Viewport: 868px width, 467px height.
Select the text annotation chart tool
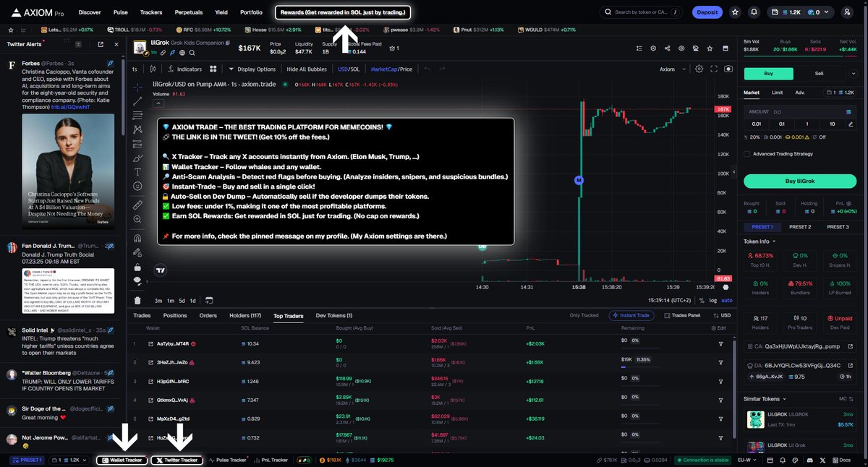coord(137,171)
